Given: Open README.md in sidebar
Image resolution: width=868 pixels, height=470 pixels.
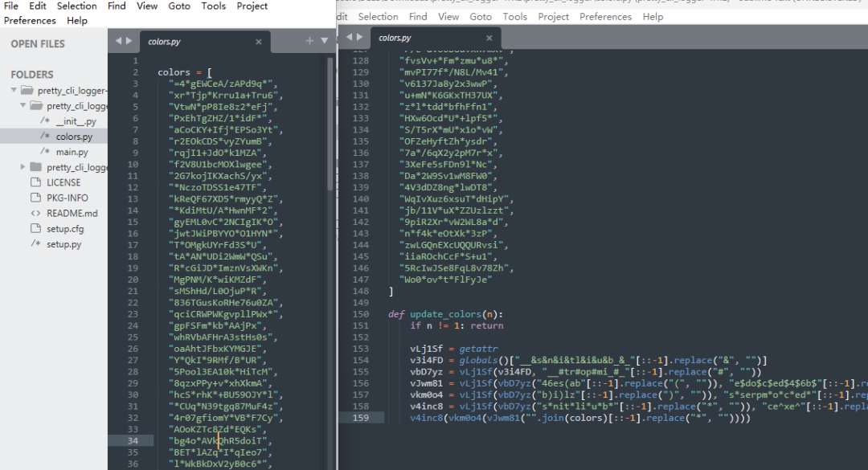Looking at the screenshot, I should tap(72, 213).
